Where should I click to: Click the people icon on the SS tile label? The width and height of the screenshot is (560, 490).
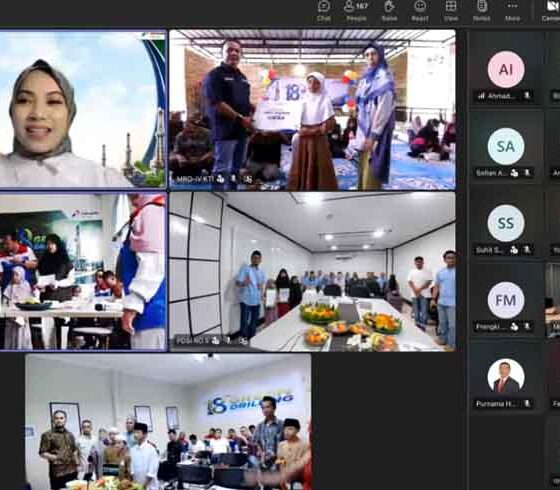pos(514,250)
